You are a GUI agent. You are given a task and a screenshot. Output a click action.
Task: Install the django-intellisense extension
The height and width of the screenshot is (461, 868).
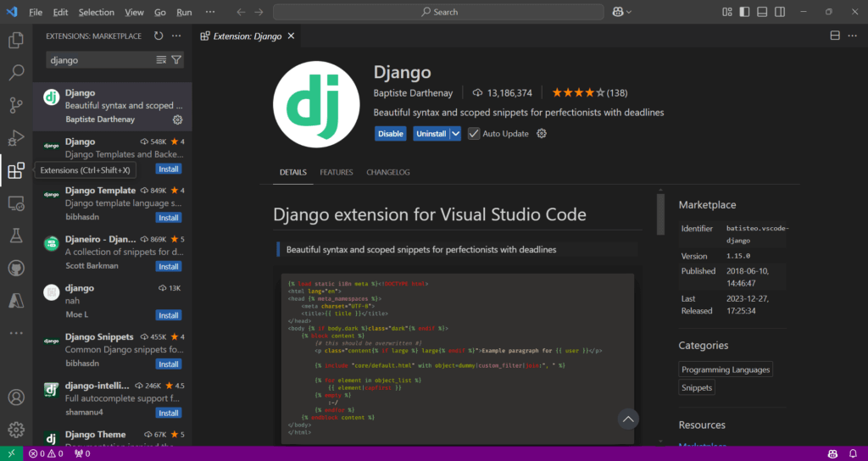coord(169,413)
